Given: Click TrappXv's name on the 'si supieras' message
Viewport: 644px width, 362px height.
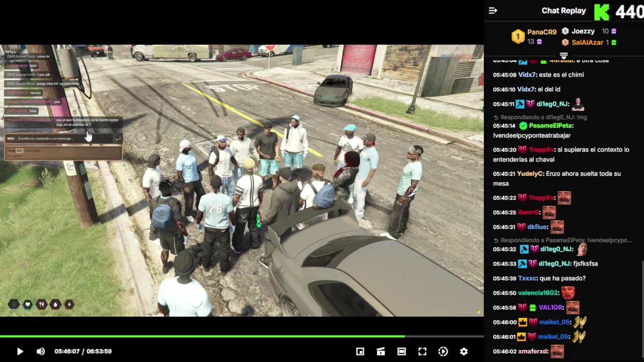Looking at the screenshot, I should pos(541,150).
